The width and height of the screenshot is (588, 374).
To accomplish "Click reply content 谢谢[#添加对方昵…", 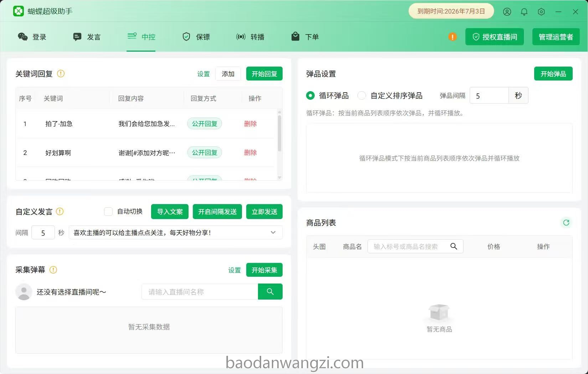I will (147, 153).
